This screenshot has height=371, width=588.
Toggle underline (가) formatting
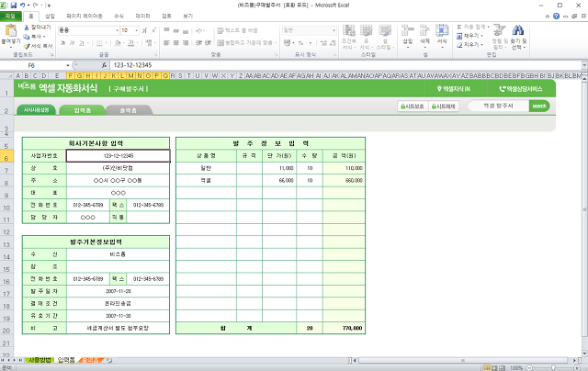tap(82, 43)
